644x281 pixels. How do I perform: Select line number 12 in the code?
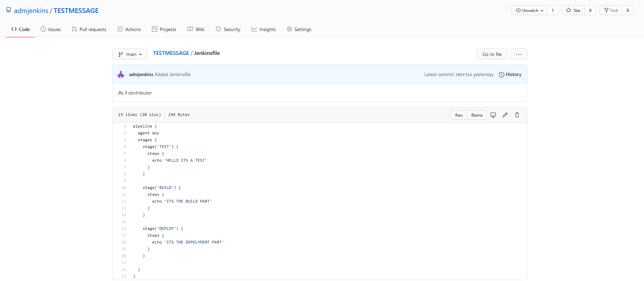(124, 201)
